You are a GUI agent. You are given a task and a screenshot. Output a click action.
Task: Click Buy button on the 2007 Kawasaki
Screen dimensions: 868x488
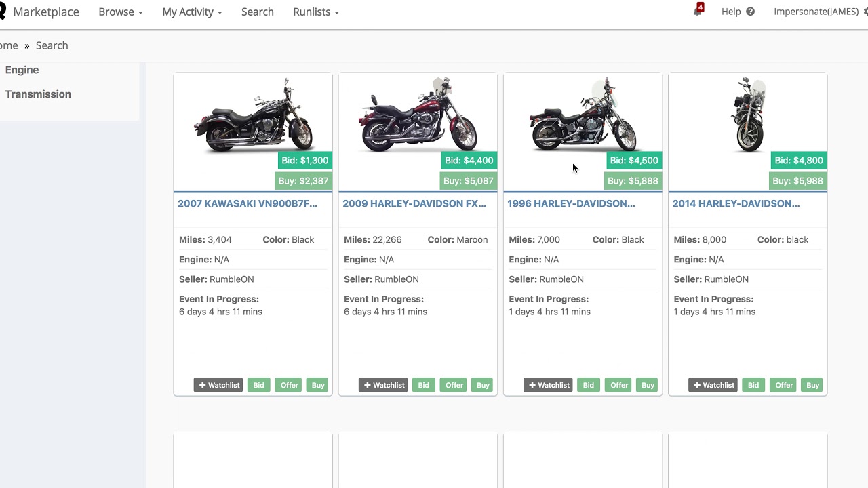click(x=318, y=385)
